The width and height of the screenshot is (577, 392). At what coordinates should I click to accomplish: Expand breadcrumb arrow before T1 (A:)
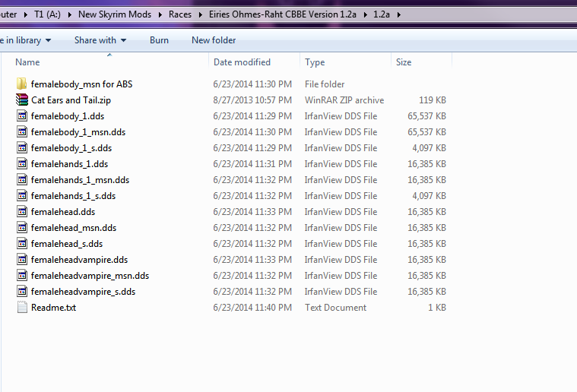click(25, 14)
